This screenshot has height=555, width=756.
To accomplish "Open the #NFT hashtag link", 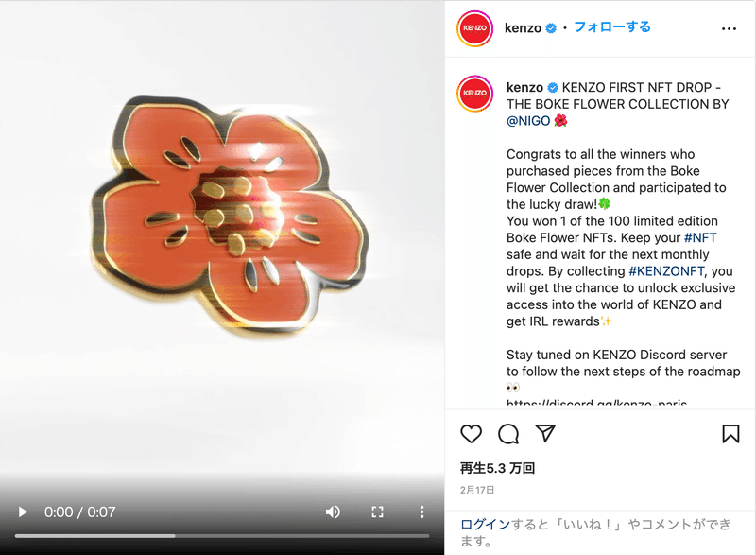I will tap(700, 237).
